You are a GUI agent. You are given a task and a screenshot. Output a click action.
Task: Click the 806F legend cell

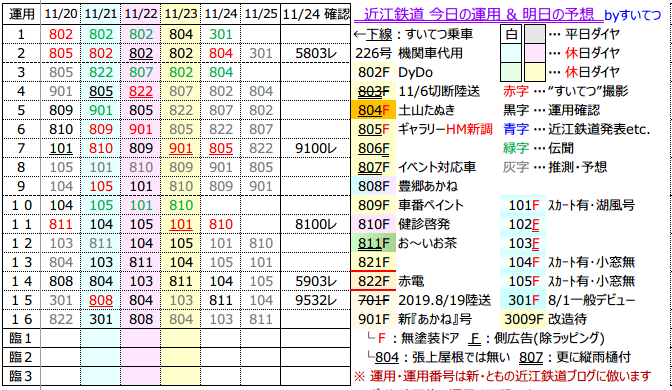[373, 148]
